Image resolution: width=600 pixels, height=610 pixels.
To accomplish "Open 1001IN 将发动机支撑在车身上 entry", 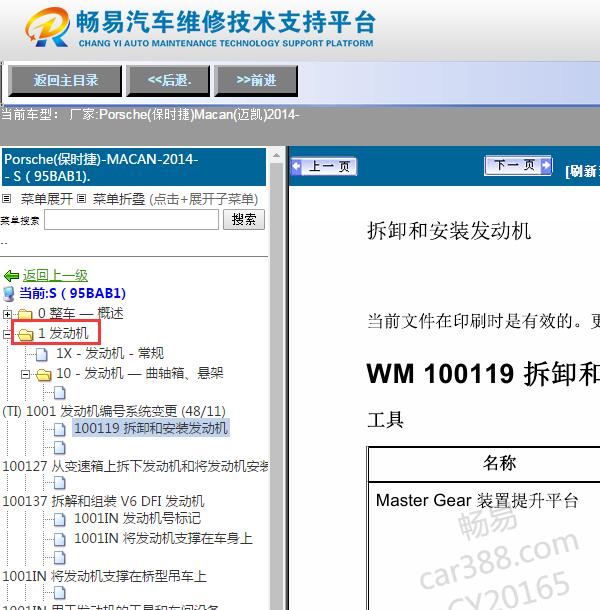I will point(163,538).
